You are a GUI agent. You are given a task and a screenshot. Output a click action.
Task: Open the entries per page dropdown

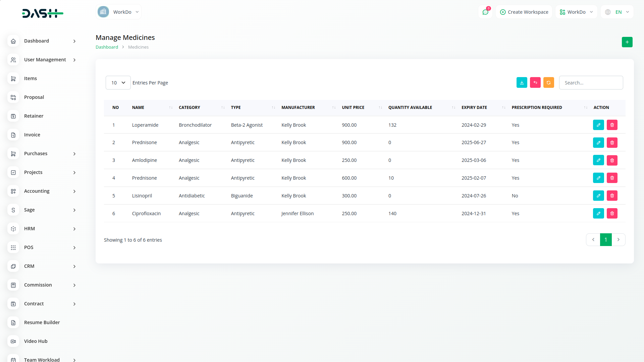coord(118,83)
